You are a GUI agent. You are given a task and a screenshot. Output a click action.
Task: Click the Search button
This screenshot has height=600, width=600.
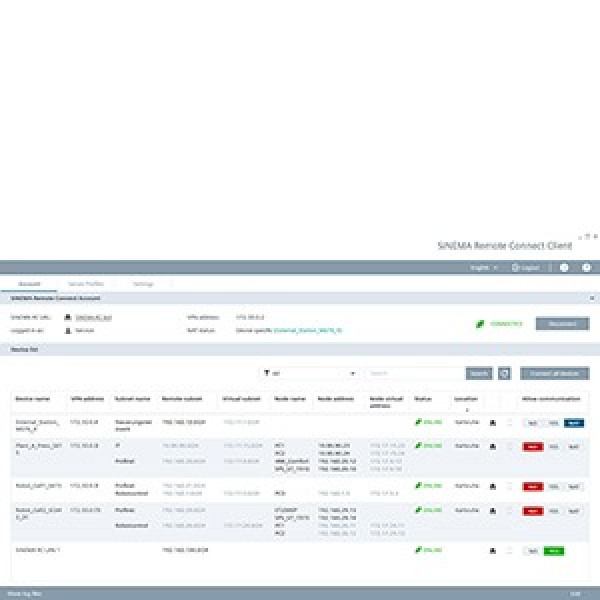coord(479,373)
